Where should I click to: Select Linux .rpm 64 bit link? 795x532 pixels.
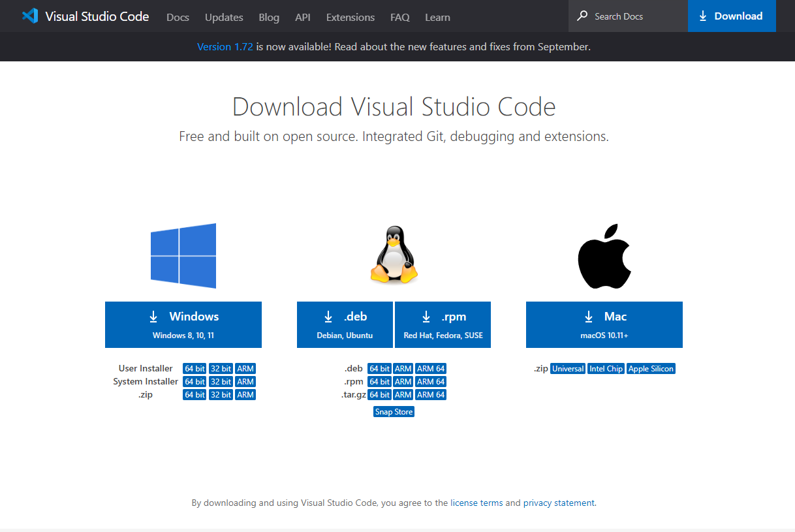tap(379, 382)
